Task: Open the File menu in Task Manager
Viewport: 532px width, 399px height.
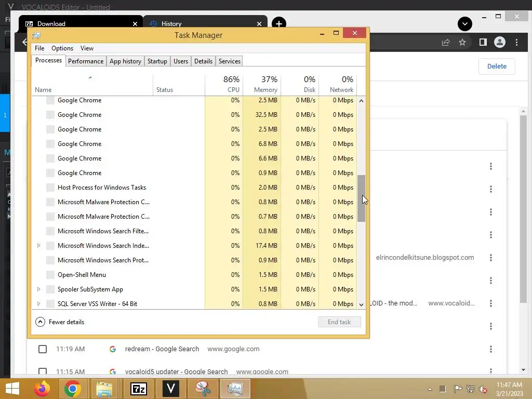Action: pyautogui.click(x=39, y=48)
